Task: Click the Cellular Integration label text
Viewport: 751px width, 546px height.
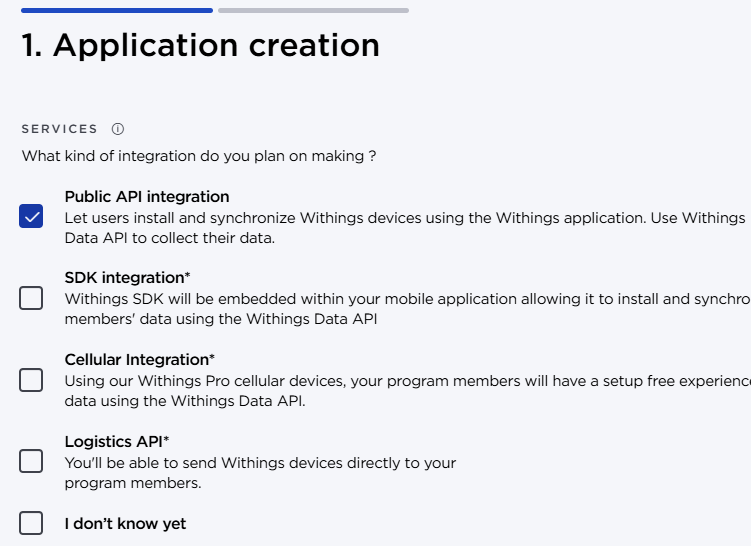Action: click(x=140, y=359)
